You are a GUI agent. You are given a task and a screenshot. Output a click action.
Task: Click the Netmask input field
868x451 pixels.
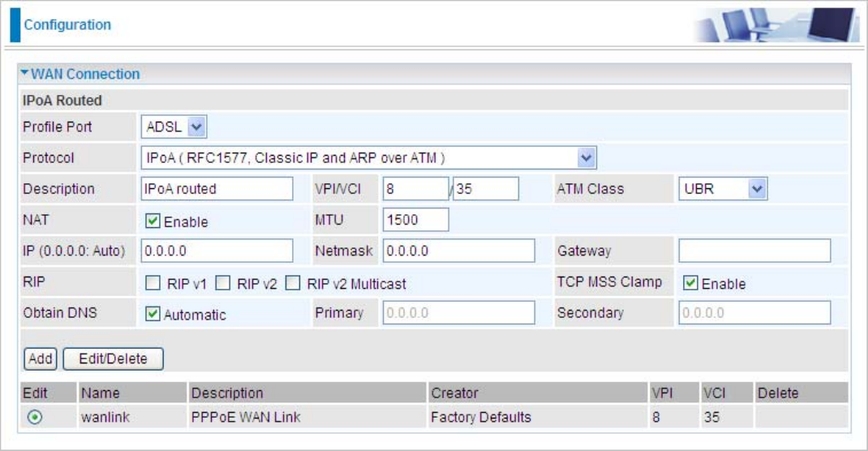(x=459, y=251)
